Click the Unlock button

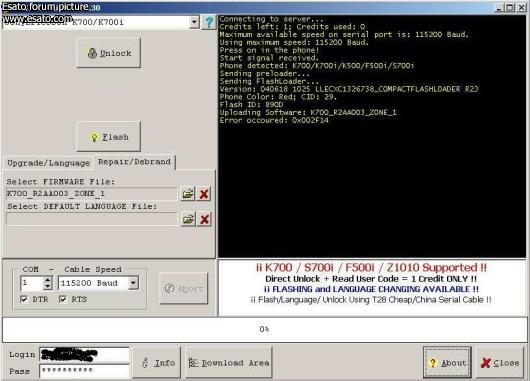tap(109, 53)
